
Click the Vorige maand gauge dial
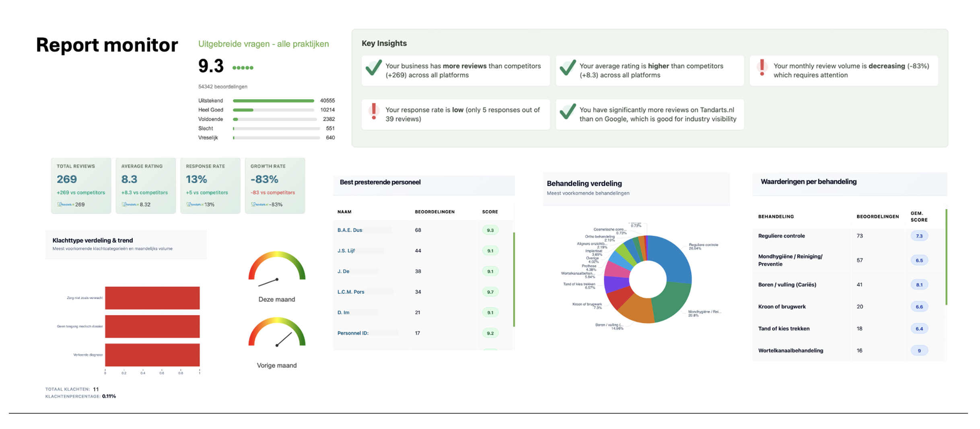[x=277, y=334]
